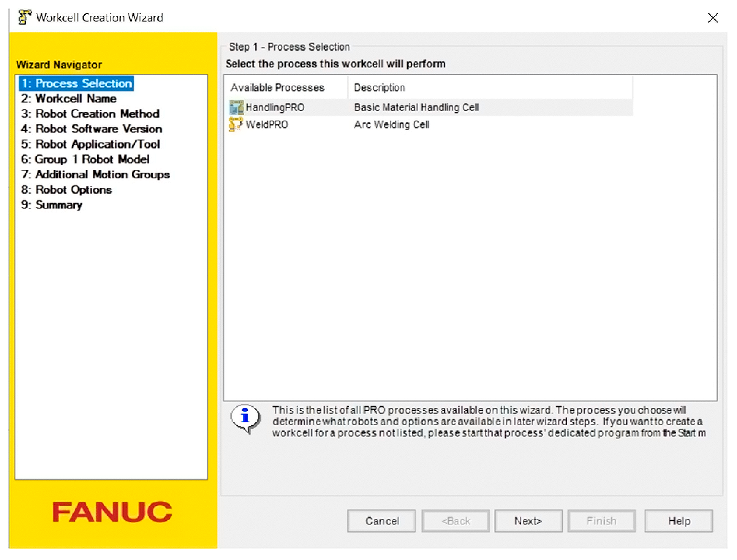Screen dimensions: 737x560
Task: Choose step 7: Additional Motion Groups
Action: point(96,175)
